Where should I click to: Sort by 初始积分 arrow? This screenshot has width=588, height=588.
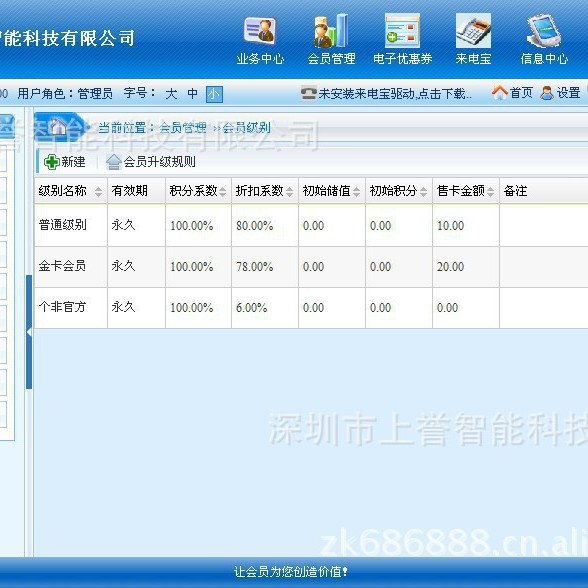423,192
